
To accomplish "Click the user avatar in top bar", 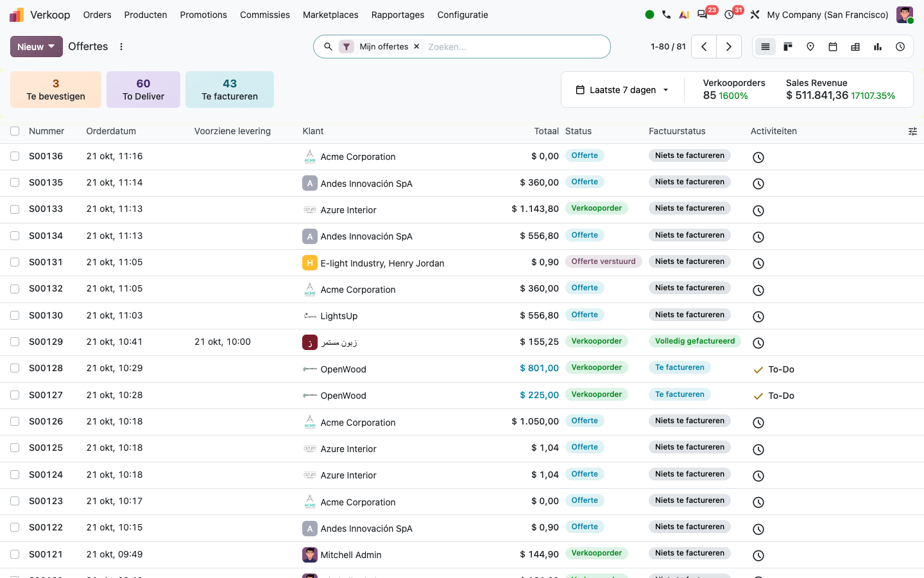I will click(x=905, y=15).
